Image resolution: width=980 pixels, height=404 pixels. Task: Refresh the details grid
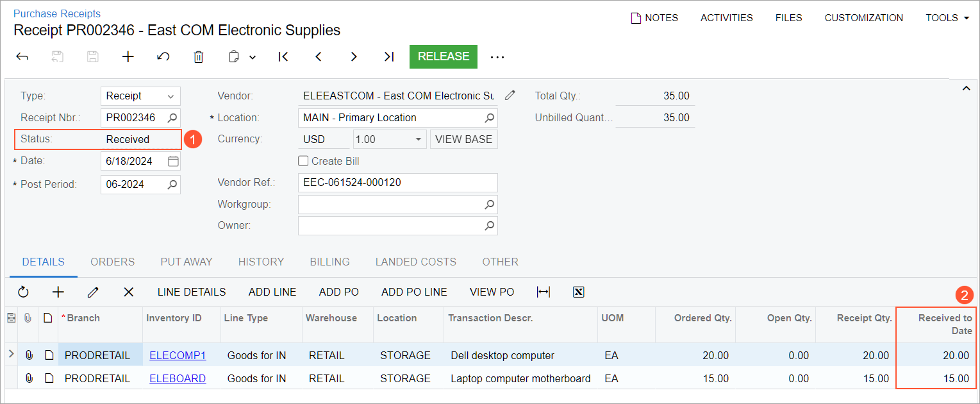24,292
